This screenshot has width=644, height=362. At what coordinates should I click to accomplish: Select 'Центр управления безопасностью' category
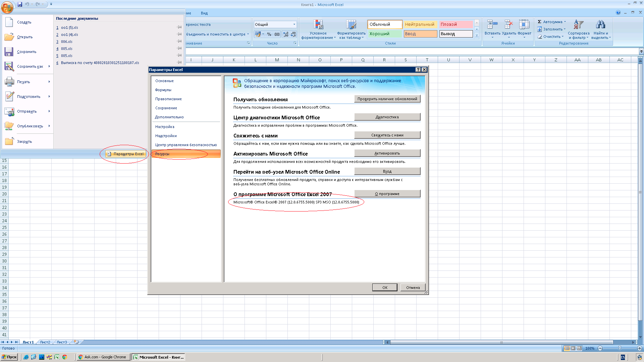(x=186, y=145)
